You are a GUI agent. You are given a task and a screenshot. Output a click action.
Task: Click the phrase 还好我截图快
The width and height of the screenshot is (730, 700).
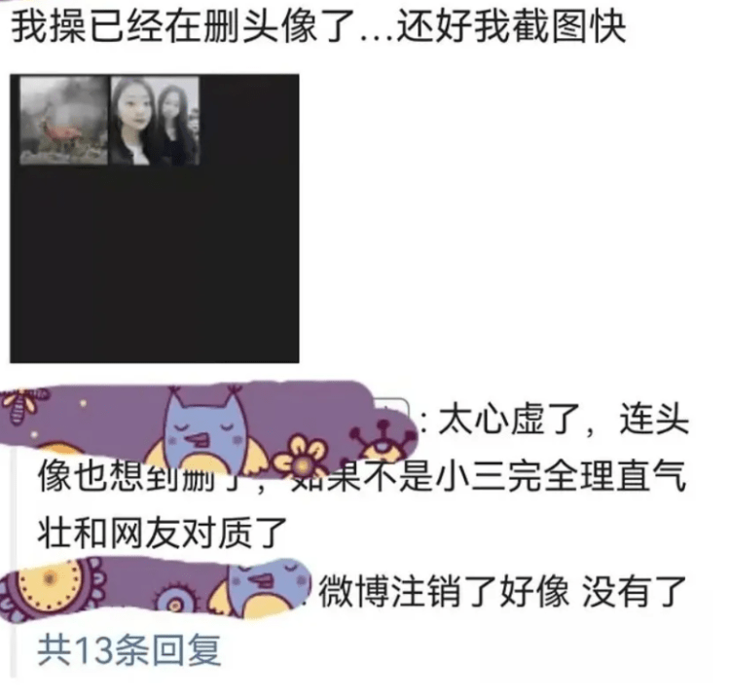click(x=511, y=27)
